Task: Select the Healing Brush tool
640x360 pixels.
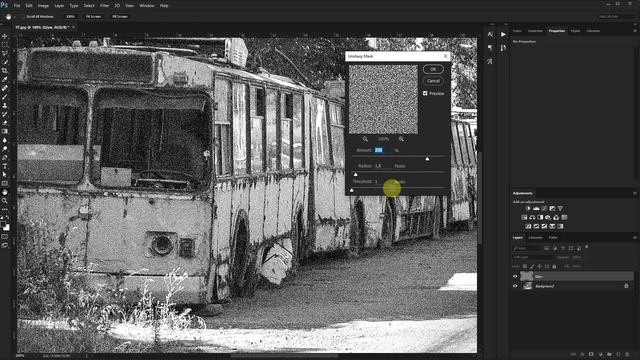Action: tap(5, 88)
